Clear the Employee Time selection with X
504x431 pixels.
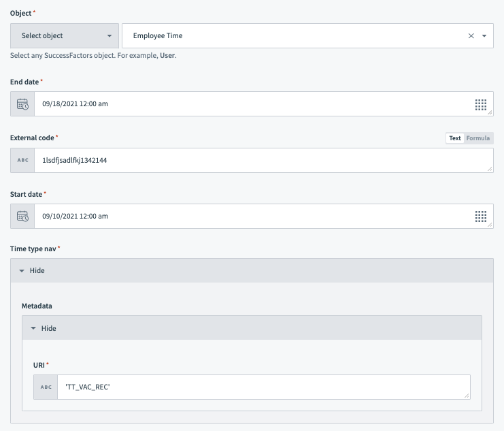[471, 36]
